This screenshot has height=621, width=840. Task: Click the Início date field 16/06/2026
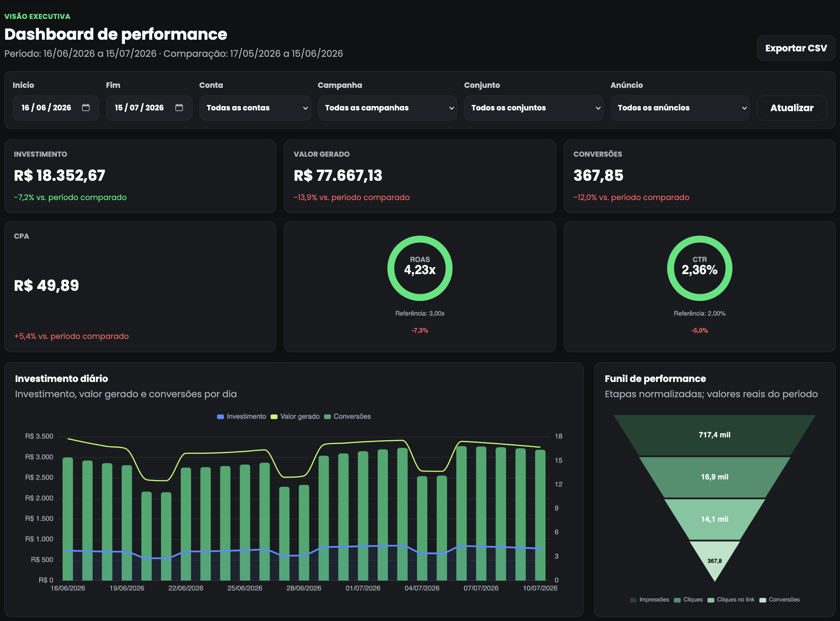coord(56,108)
